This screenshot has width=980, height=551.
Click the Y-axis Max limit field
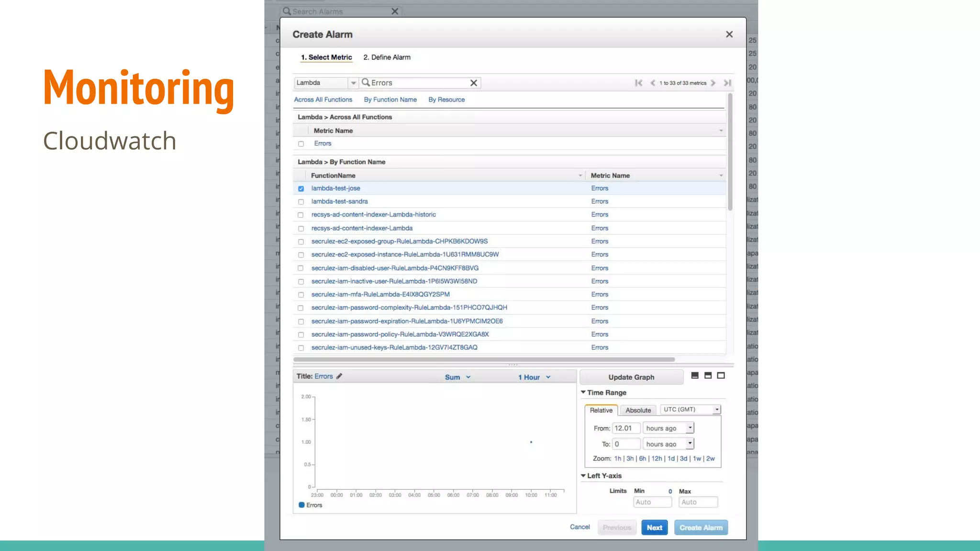click(698, 502)
